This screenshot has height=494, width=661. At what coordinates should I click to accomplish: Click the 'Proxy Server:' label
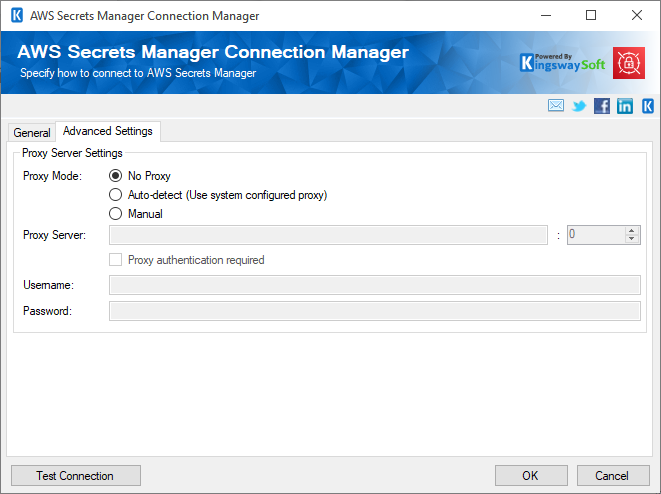coord(54,235)
